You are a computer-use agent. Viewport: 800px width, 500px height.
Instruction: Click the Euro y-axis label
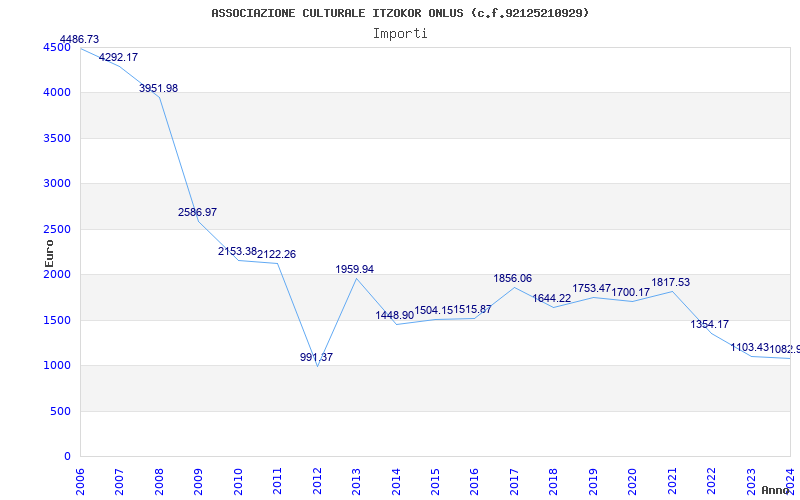(49, 253)
